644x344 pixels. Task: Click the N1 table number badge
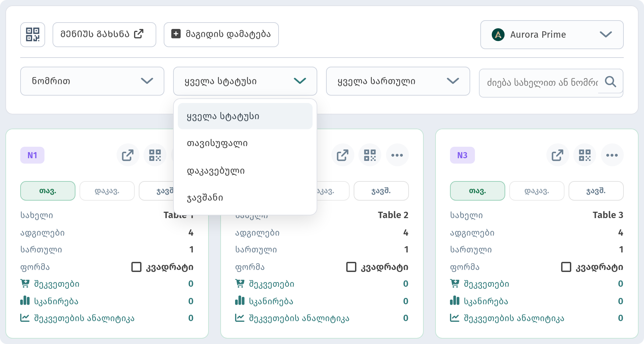[32, 155]
